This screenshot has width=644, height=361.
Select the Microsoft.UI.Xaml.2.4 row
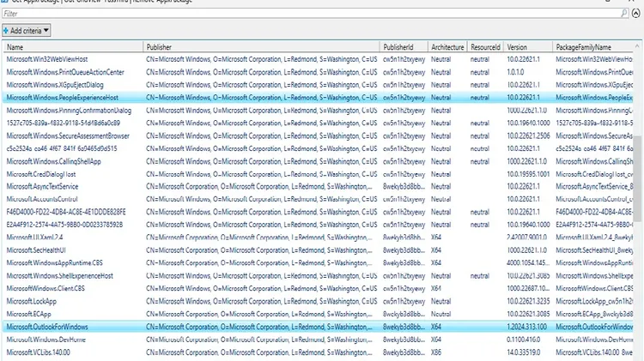(x=319, y=238)
